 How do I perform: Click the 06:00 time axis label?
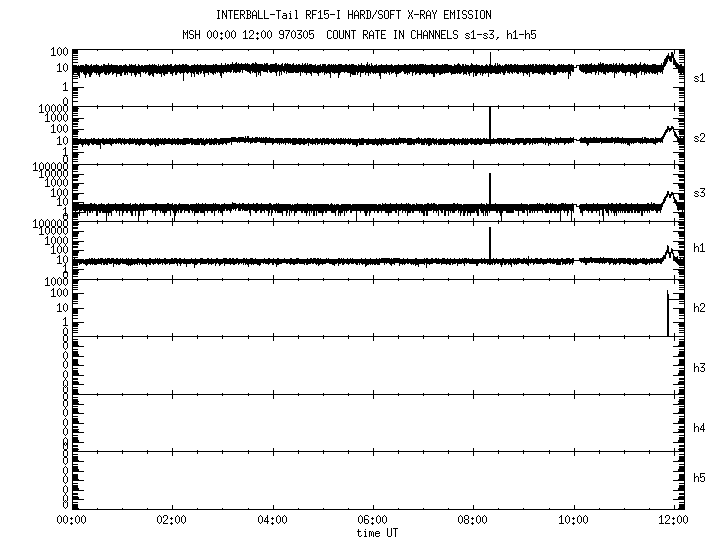[x=373, y=520]
